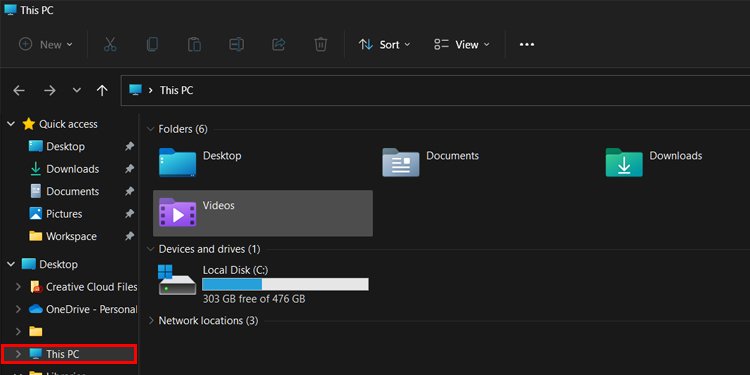Go back with the left arrow

point(19,90)
